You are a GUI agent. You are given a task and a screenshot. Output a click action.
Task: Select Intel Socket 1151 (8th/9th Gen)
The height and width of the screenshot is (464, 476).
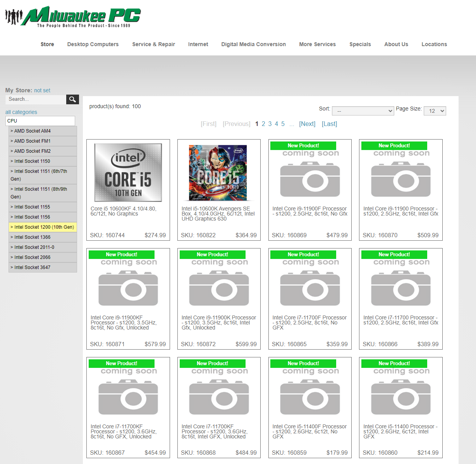click(x=43, y=193)
